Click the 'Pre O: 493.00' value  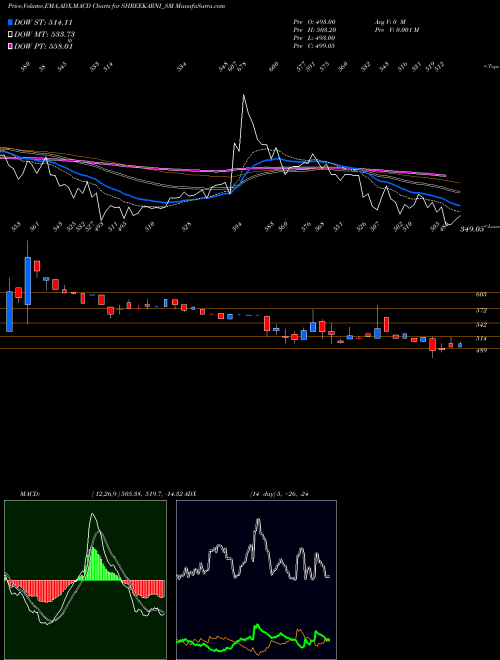click(x=314, y=22)
